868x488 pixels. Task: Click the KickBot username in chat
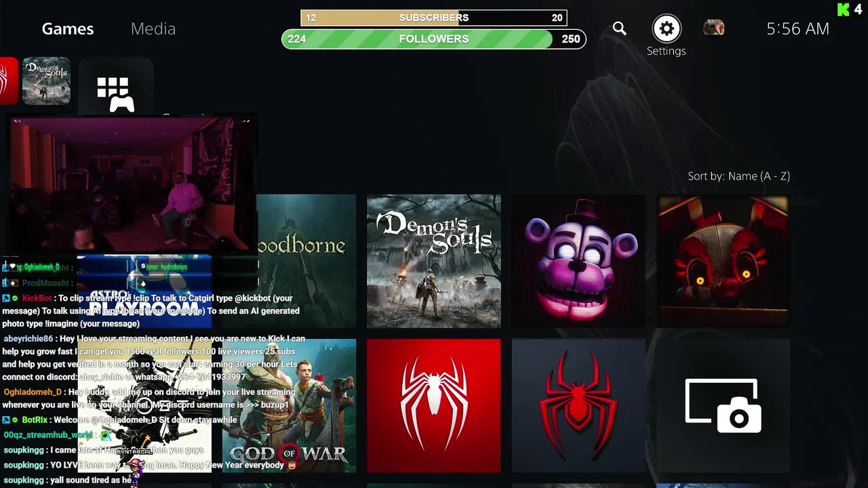tap(37, 298)
